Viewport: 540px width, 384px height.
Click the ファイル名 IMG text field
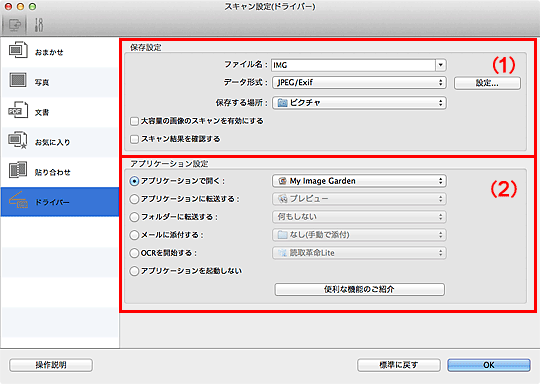click(354, 65)
